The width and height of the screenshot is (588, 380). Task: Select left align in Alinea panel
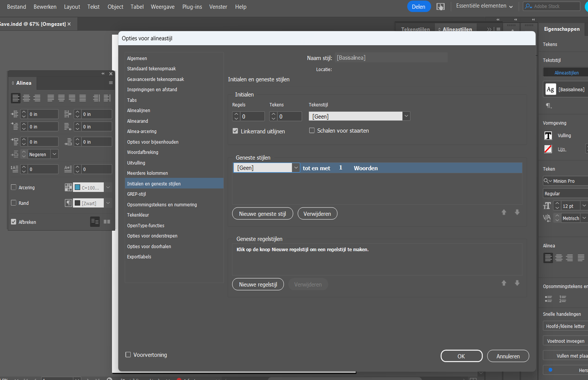pyautogui.click(x=16, y=98)
